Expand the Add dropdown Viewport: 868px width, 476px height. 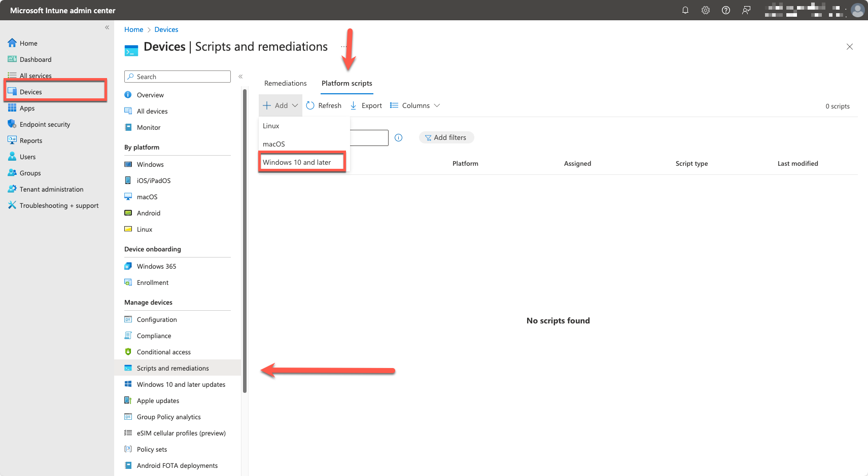(280, 105)
